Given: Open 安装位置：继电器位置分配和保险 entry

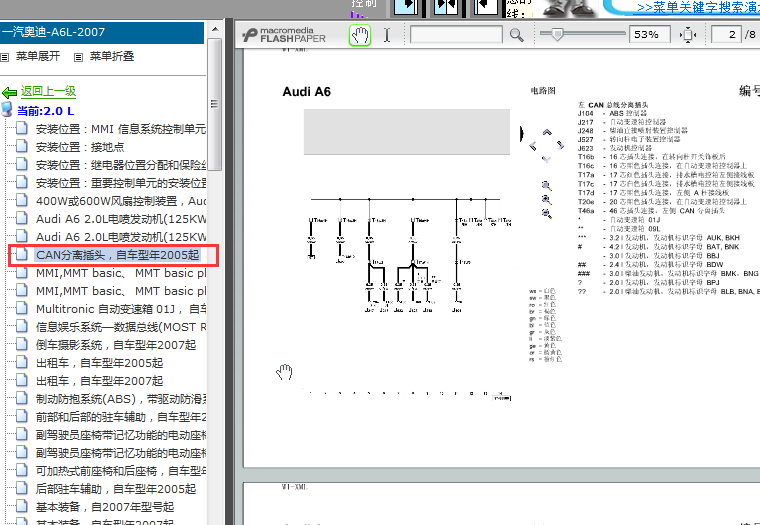Looking at the screenshot, I should coord(121,165).
